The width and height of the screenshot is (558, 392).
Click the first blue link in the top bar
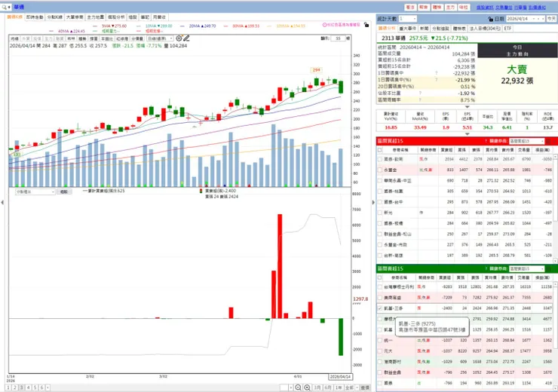pyautogui.click(x=485, y=7)
